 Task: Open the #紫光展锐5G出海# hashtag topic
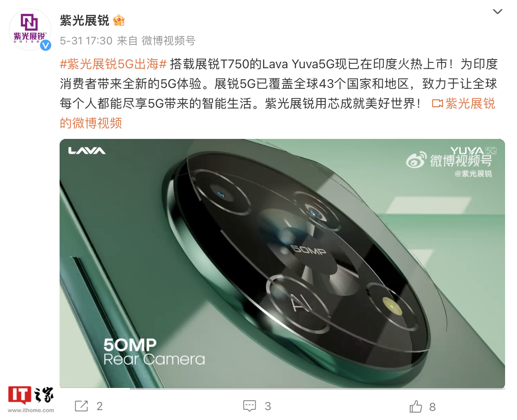113,64
